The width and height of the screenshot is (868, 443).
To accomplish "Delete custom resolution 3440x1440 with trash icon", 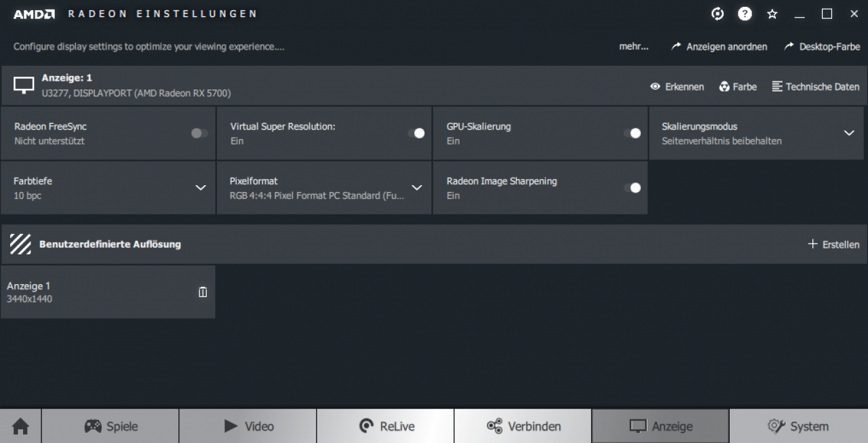I will tap(203, 292).
